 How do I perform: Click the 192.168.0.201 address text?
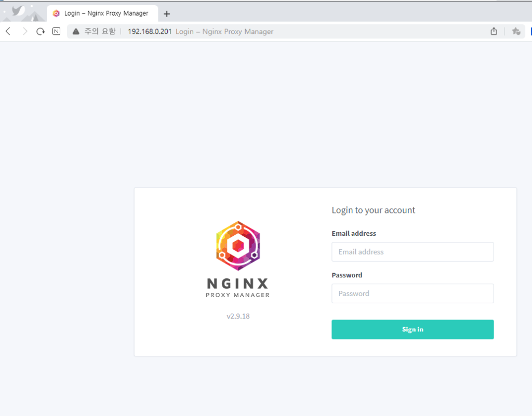click(150, 32)
